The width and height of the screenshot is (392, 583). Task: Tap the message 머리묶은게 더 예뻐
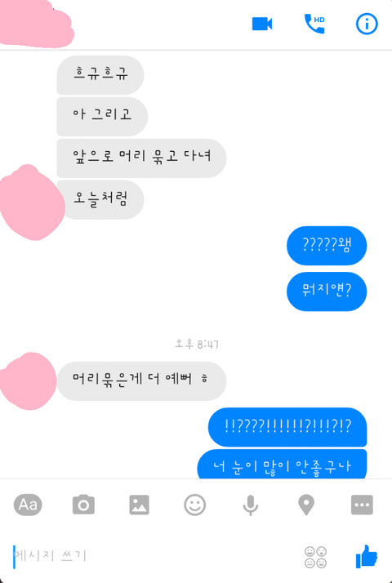(141, 381)
